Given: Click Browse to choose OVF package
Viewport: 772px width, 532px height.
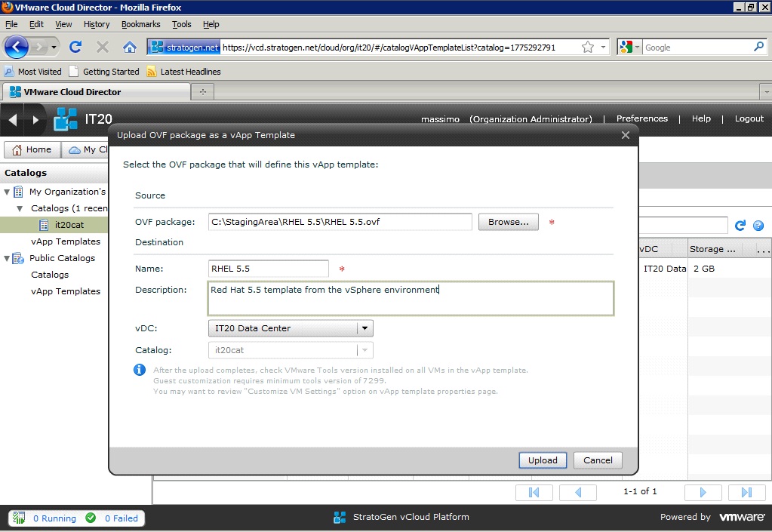Looking at the screenshot, I should 508,222.
